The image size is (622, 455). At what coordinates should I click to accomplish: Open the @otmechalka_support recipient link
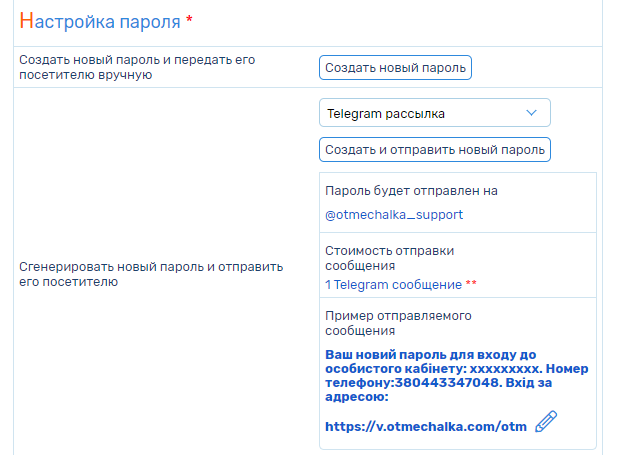(394, 215)
